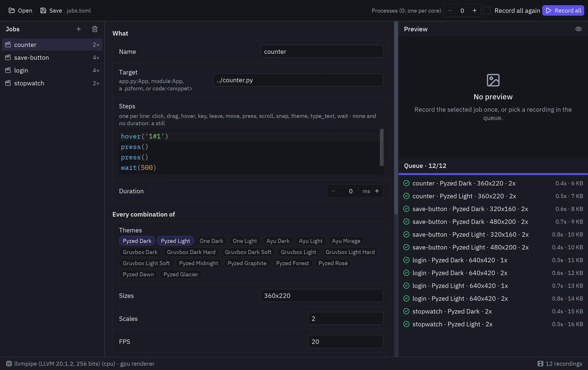Open a jobs file with Open button
The width and height of the screenshot is (588, 370).
click(x=21, y=10)
